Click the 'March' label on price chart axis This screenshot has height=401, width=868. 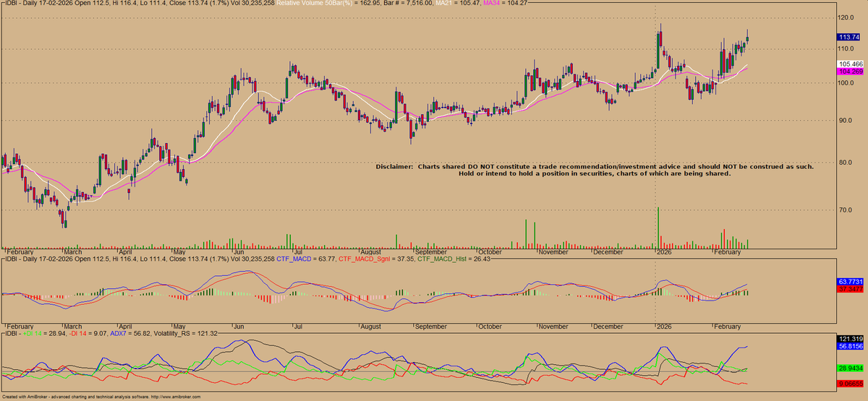[73, 252]
